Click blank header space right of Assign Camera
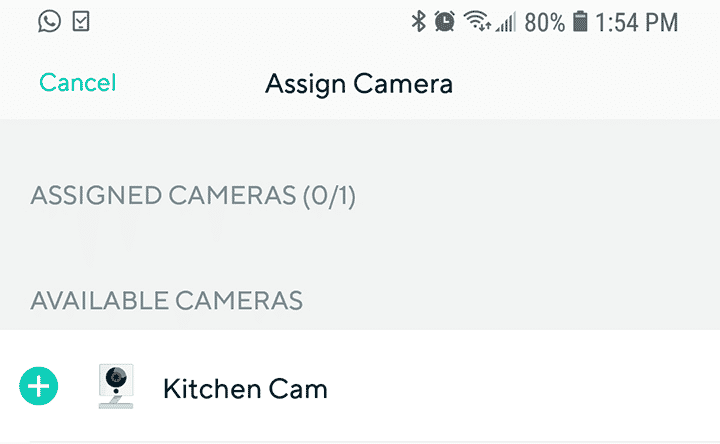The width and height of the screenshot is (720, 444). (x=590, y=83)
